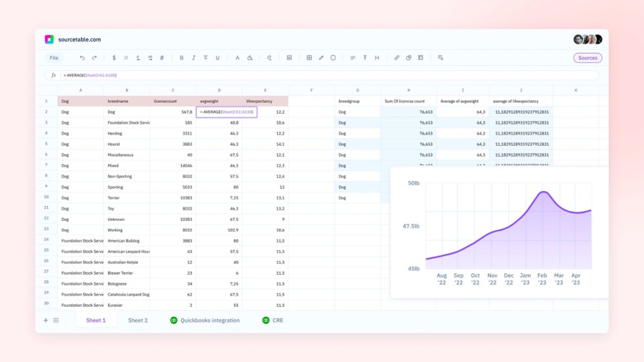
Task: Apply percent number format
Action: pyautogui.click(x=126, y=58)
